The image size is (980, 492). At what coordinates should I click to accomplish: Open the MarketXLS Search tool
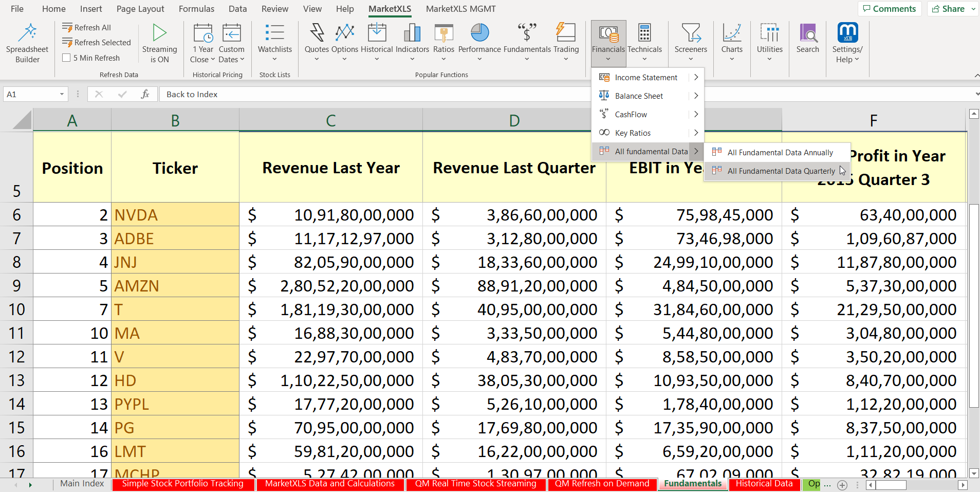pos(807,41)
